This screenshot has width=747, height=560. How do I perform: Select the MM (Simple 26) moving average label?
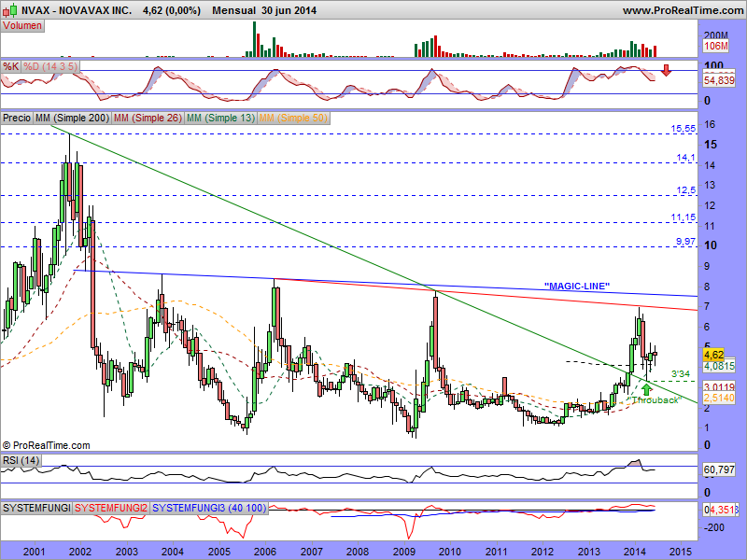pyautogui.click(x=148, y=118)
